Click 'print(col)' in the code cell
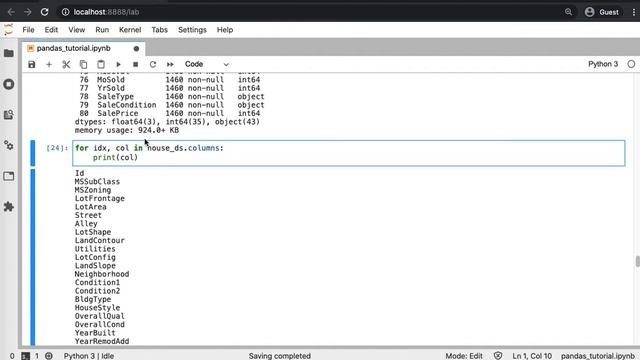Screen dimensions: 640x360 click(x=115, y=158)
